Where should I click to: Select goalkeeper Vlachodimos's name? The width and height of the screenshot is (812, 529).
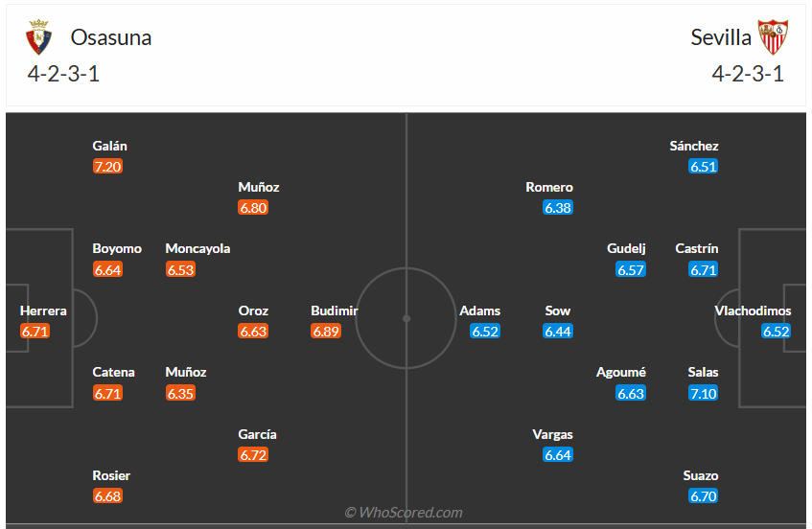click(x=753, y=310)
